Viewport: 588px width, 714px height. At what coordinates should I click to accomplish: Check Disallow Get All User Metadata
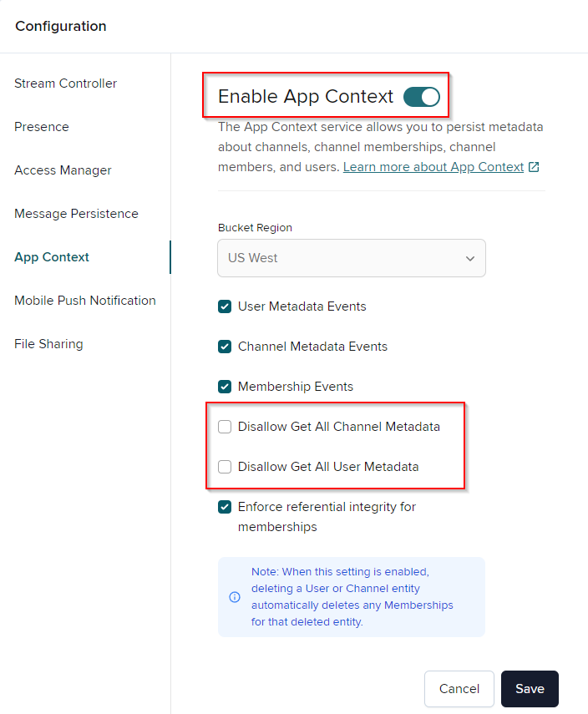tap(225, 467)
